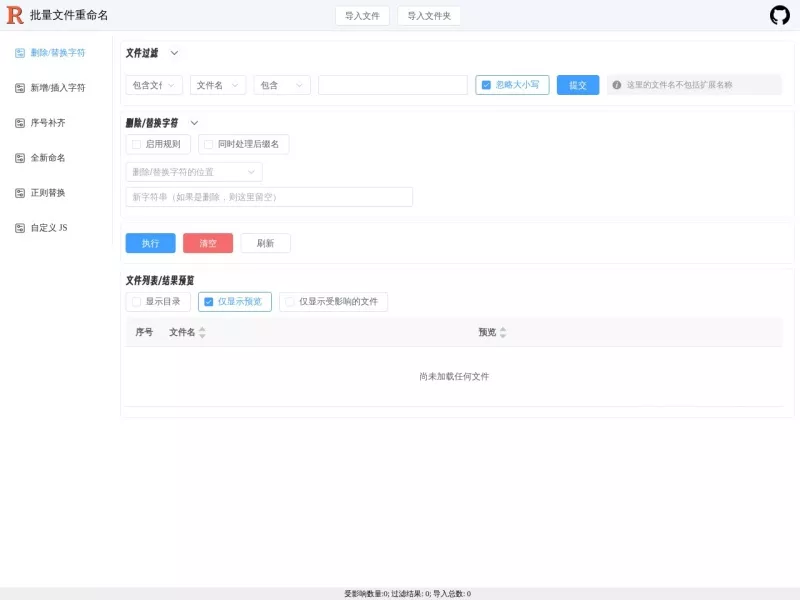The height and width of the screenshot is (600, 800).
Task: Click the 导入文件 button
Action: click(x=362, y=16)
